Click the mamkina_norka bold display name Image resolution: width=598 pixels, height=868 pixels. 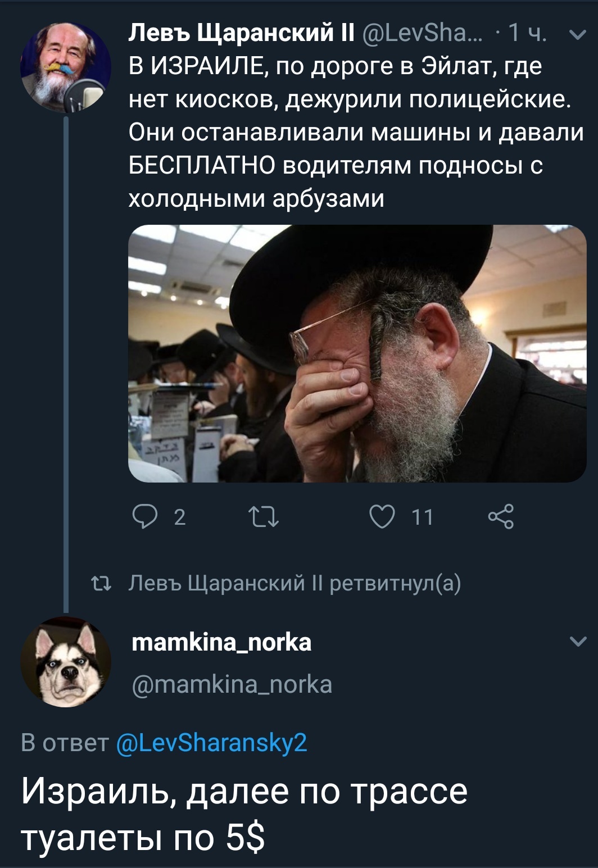coord(221,642)
